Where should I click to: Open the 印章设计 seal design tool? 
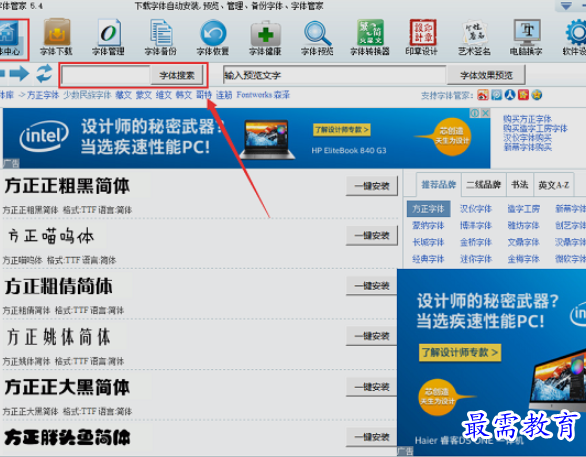click(422, 37)
